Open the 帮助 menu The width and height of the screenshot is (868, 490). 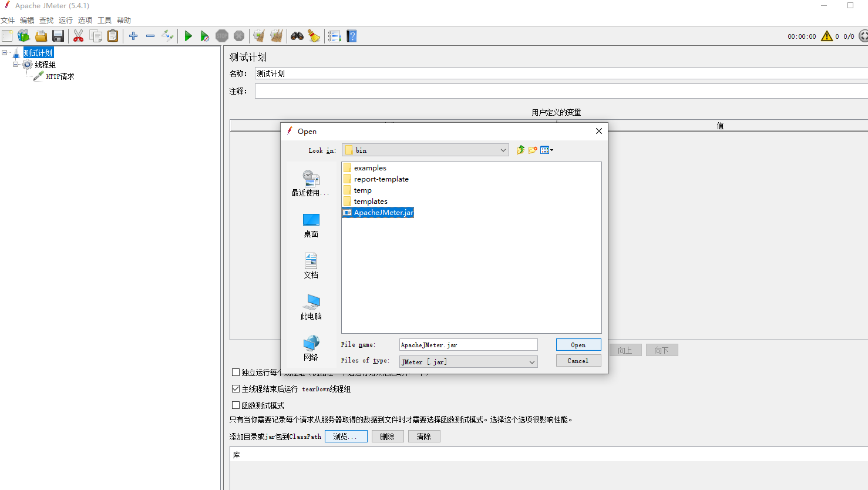pyautogui.click(x=124, y=21)
